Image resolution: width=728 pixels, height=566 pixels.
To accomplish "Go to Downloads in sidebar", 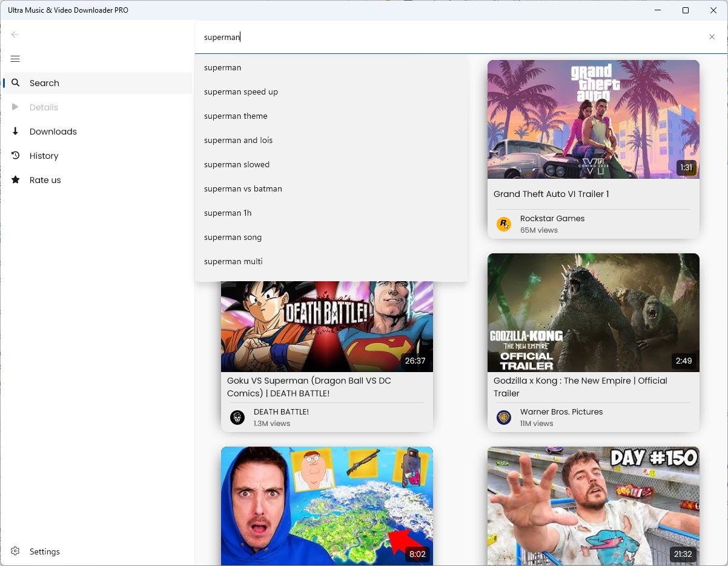I will tap(98, 132).
